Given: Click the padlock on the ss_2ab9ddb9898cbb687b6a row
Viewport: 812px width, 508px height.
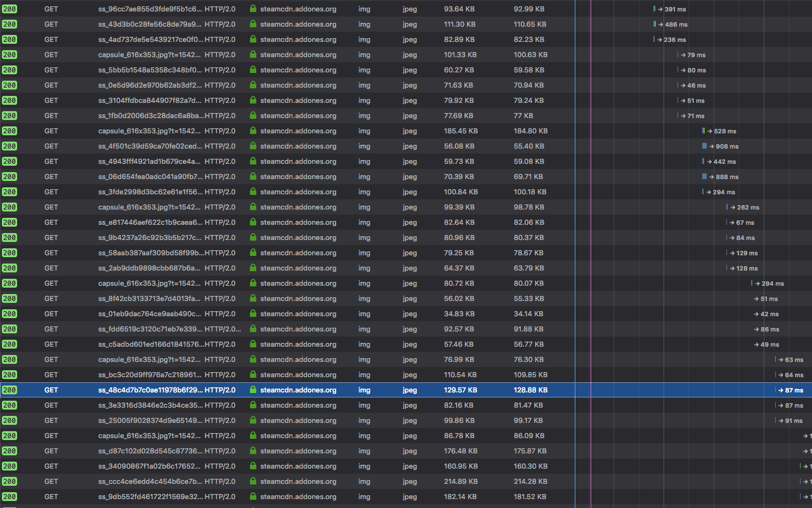Looking at the screenshot, I should 252,268.
